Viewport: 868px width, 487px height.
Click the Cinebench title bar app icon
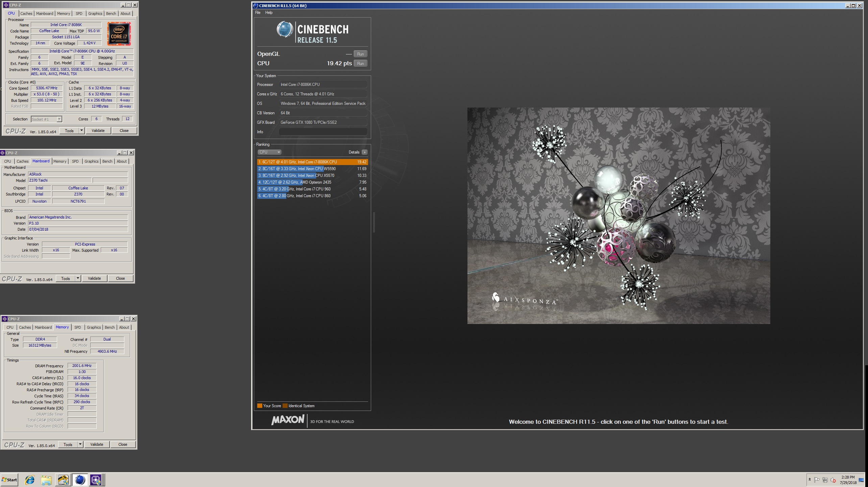point(256,5)
